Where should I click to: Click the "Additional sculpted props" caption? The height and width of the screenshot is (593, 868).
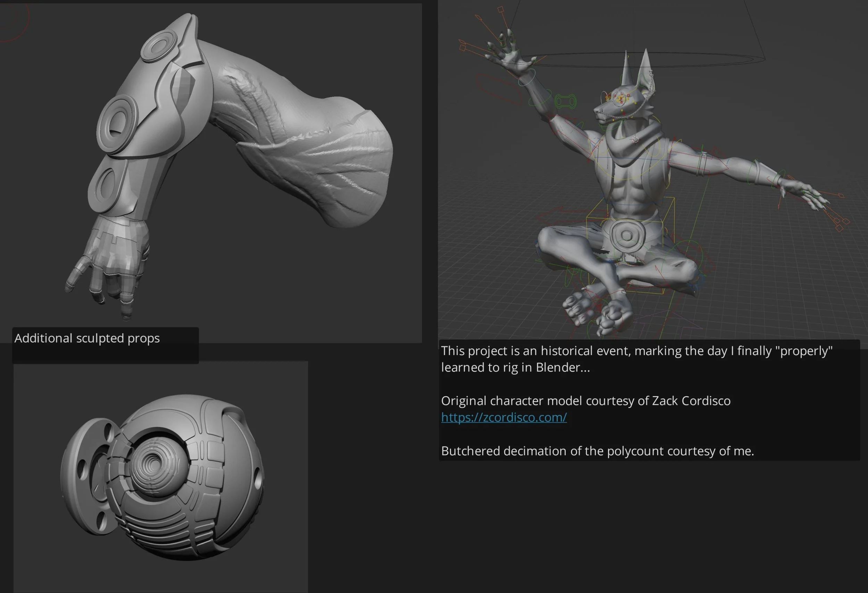pyautogui.click(x=87, y=338)
